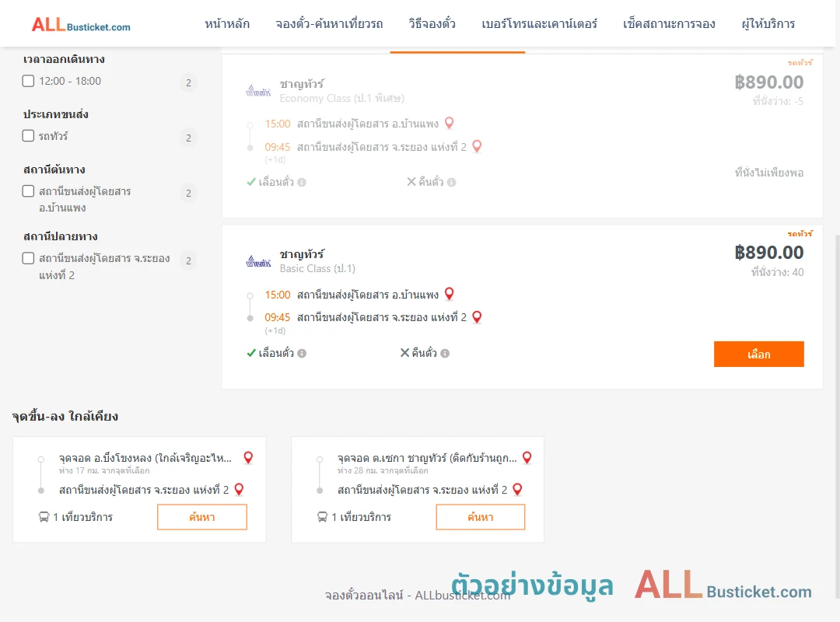
Task: Click destination map pin in อ.บึงโขงหลง nearby card
Action: click(x=240, y=489)
